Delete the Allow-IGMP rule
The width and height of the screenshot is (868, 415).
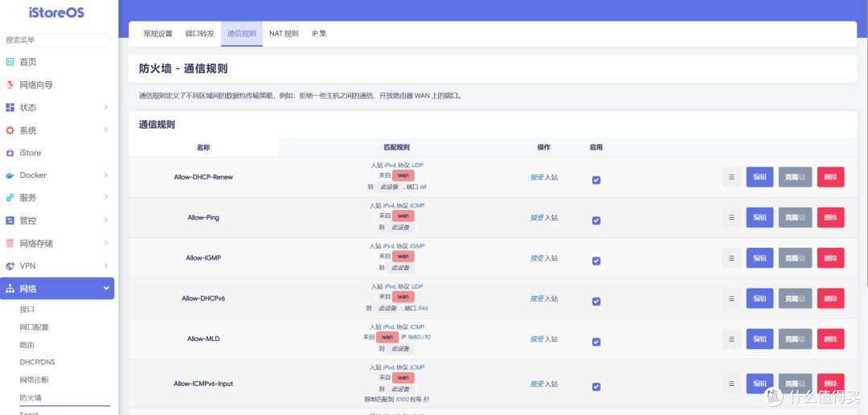(x=830, y=258)
